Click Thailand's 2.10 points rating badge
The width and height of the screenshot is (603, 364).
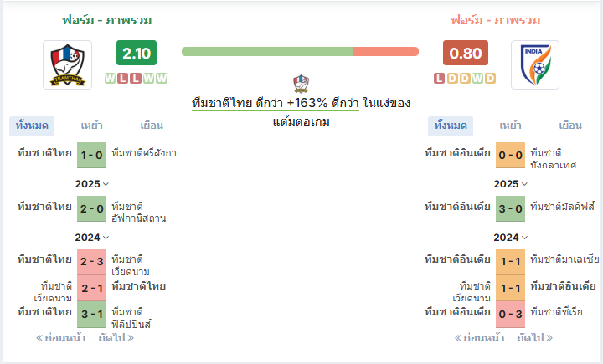pyautogui.click(x=137, y=53)
